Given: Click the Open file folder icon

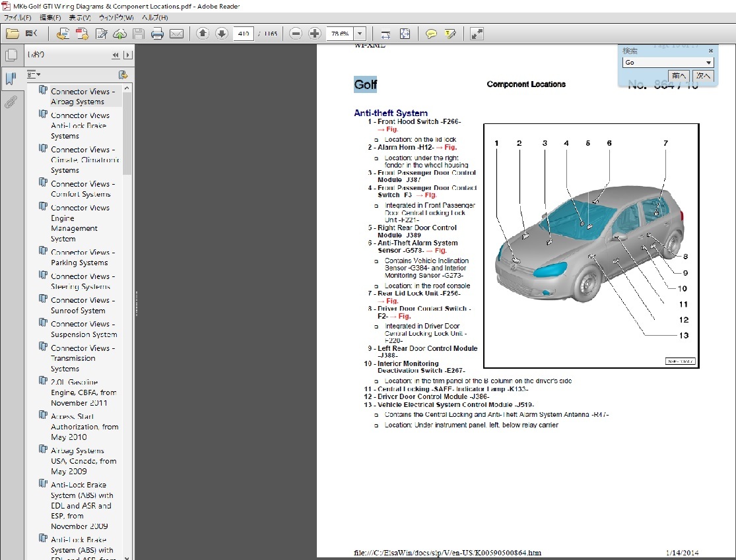Looking at the screenshot, I should point(13,34).
